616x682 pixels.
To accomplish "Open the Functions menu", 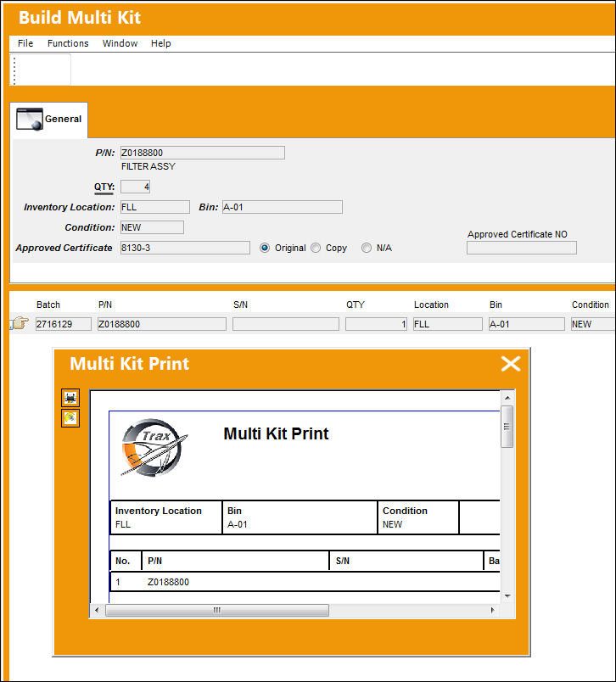I will pyautogui.click(x=68, y=43).
